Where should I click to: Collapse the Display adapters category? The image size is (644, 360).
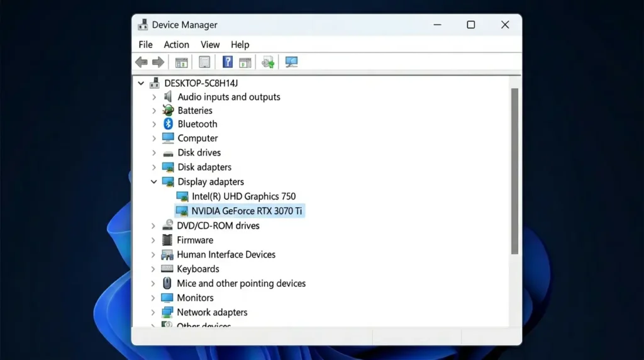153,182
